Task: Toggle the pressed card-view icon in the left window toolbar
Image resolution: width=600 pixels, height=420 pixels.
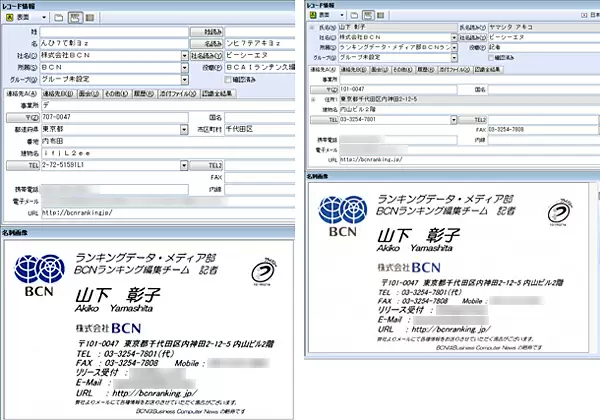Action: pos(75,18)
